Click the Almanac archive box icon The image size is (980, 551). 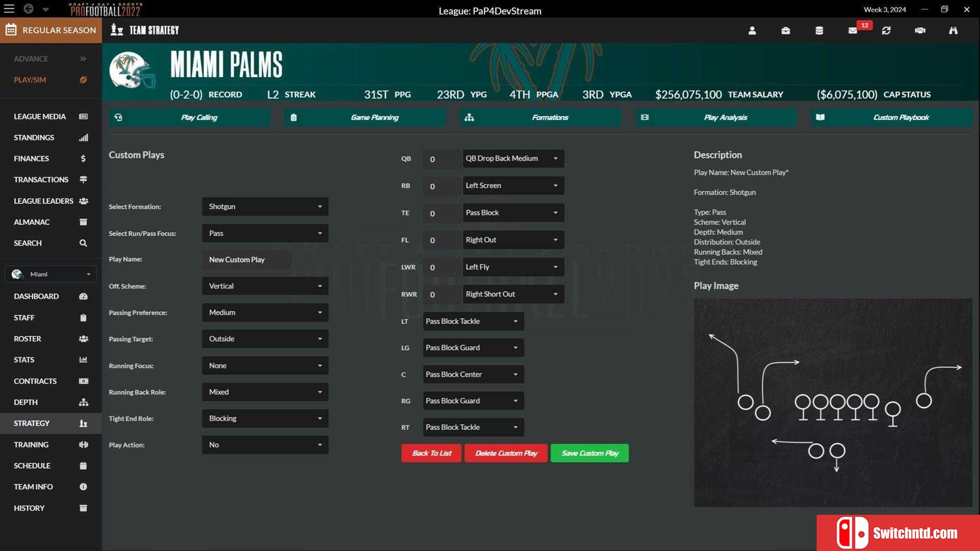[83, 222]
